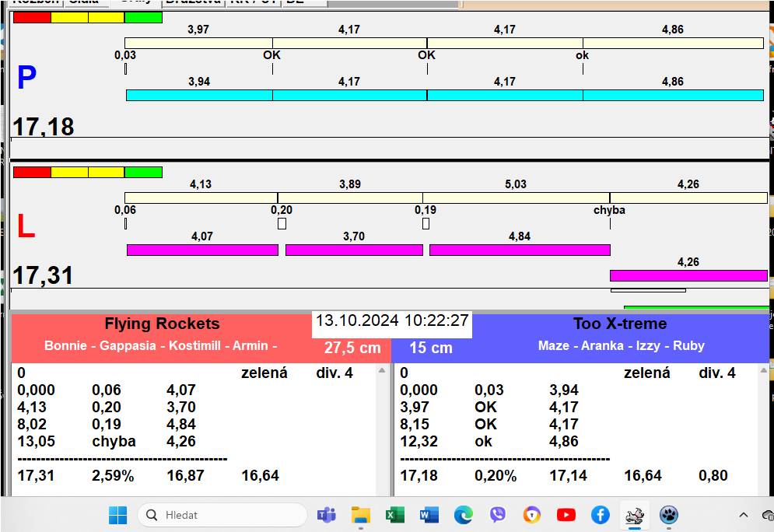Click the Hledat search box
The image size is (774, 532).
coord(222,515)
